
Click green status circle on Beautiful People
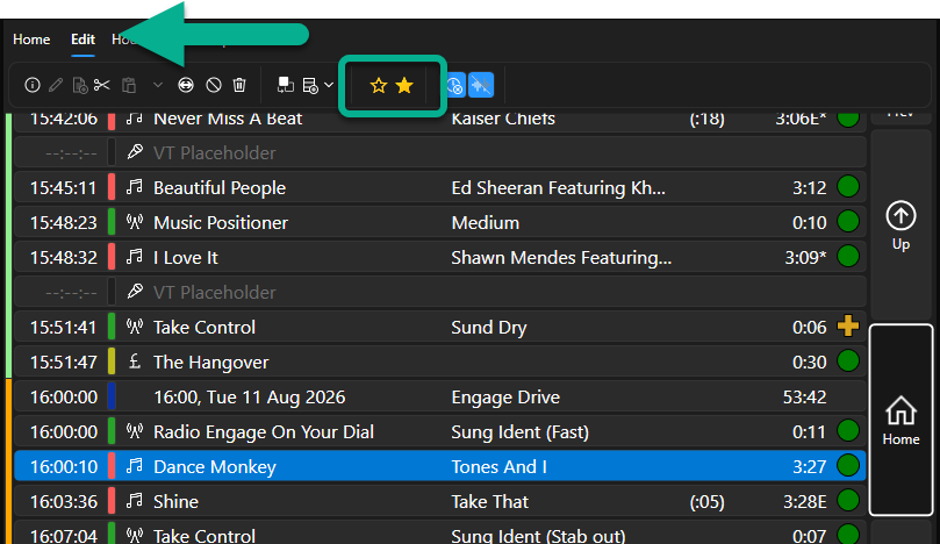848,187
